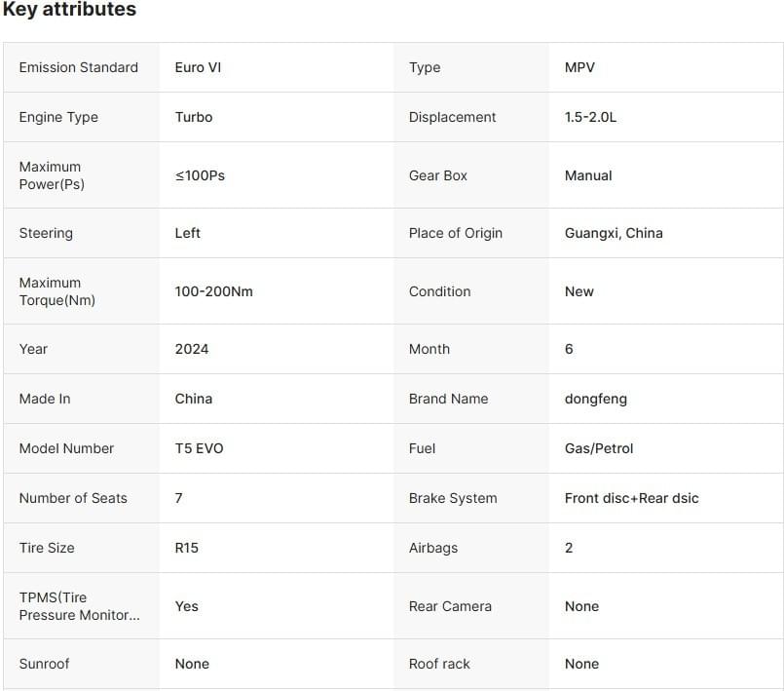Select the dongfeng brand name value
Viewport: 784px width, 691px height.
(x=596, y=399)
